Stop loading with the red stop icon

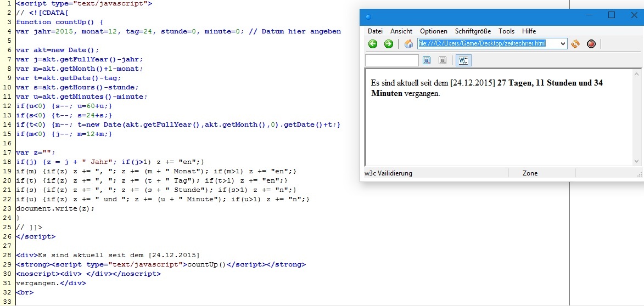point(591,44)
